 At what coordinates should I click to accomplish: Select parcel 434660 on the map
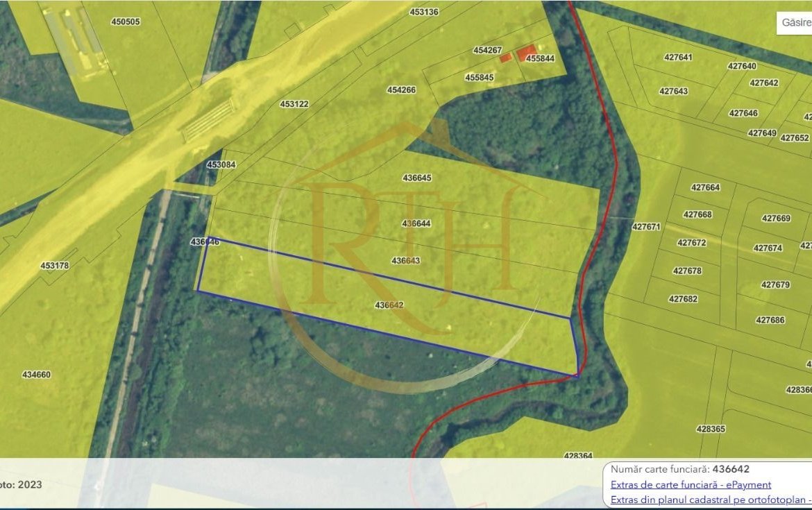coord(36,375)
